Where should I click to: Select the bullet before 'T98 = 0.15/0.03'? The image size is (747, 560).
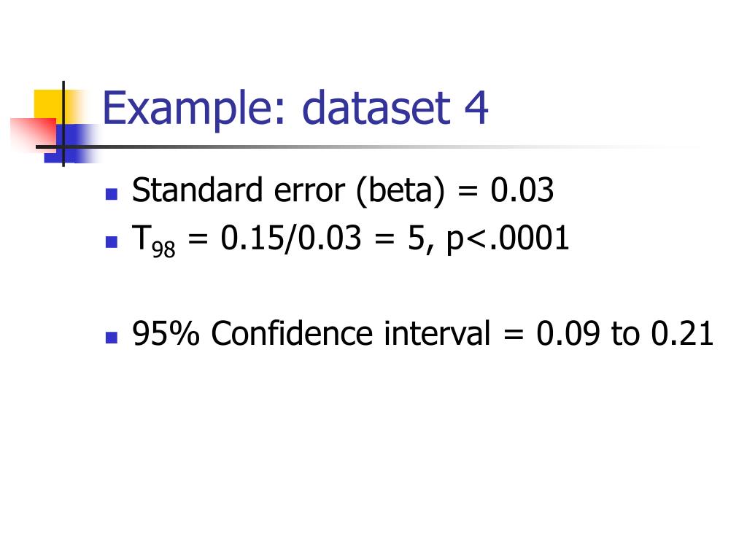(112, 242)
